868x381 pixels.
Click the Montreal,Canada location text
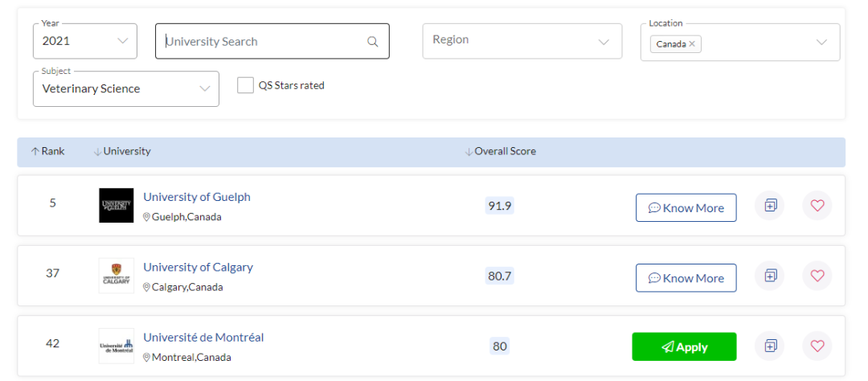(186, 358)
